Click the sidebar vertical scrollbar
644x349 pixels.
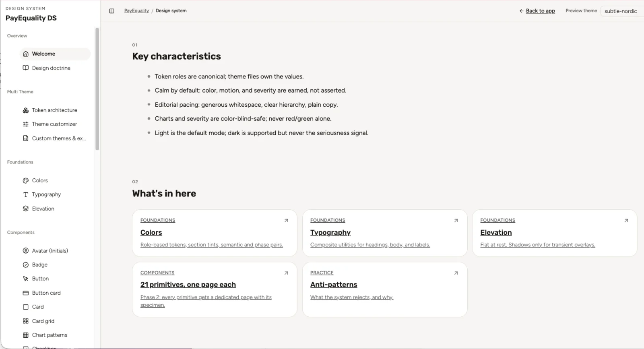(x=97, y=89)
